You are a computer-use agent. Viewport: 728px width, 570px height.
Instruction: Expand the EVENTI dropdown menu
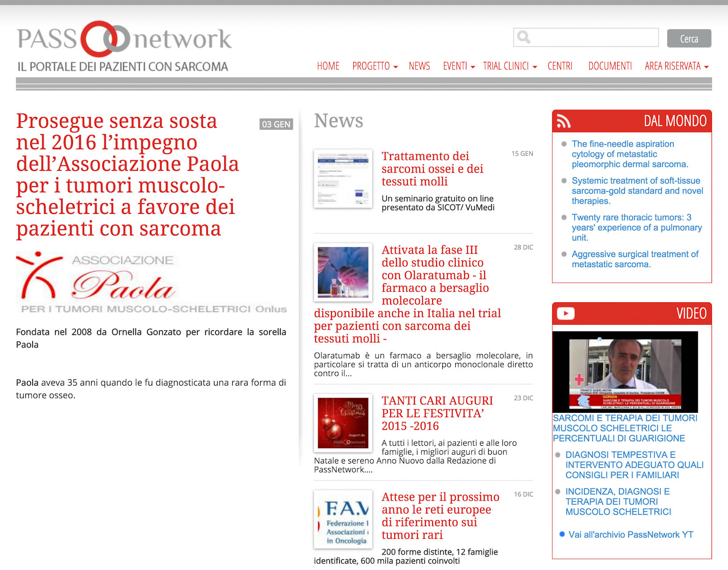pyautogui.click(x=459, y=66)
